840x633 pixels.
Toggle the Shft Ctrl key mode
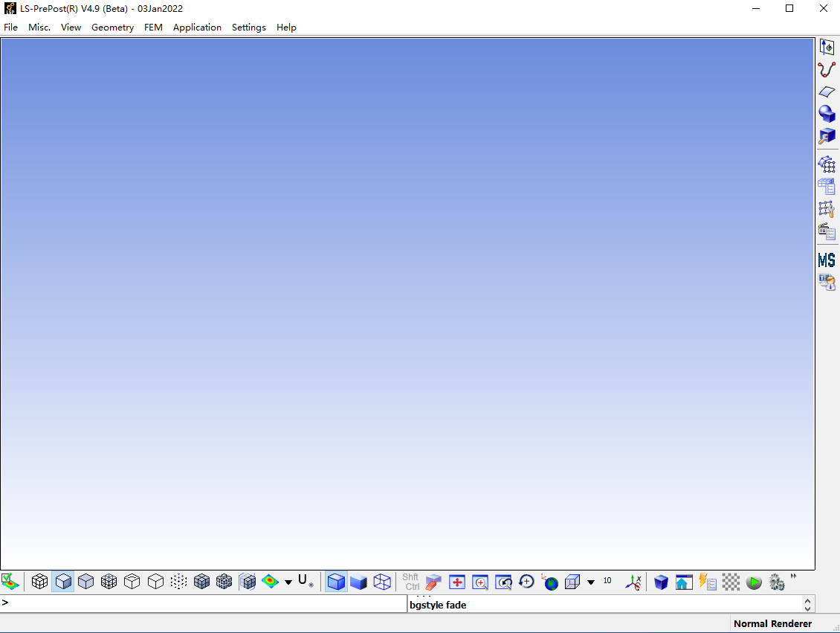tap(411, 582)
